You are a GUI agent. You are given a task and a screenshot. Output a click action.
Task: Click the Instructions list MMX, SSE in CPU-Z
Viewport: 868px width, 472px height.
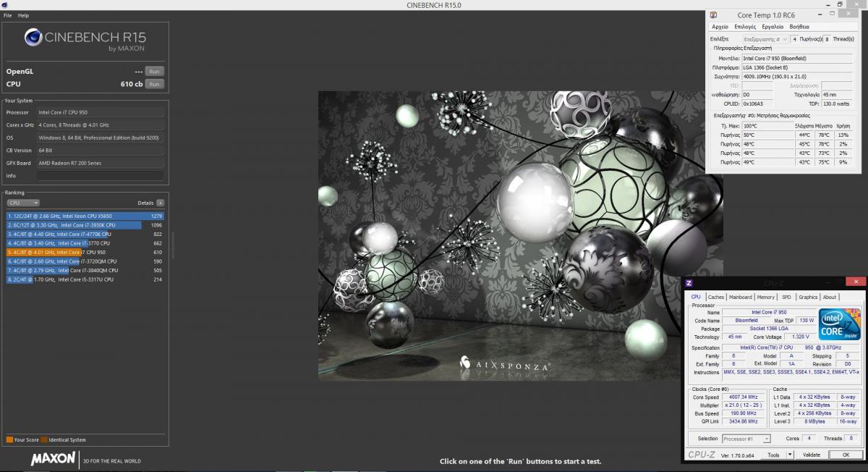791,372
